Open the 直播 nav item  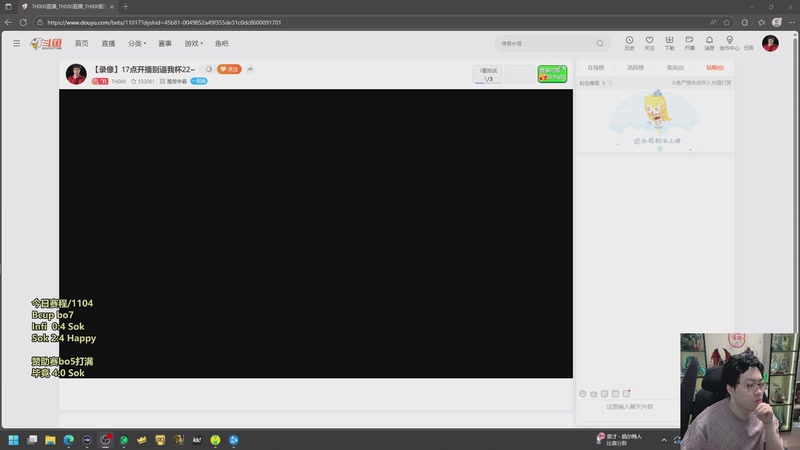tap(108, 43)
